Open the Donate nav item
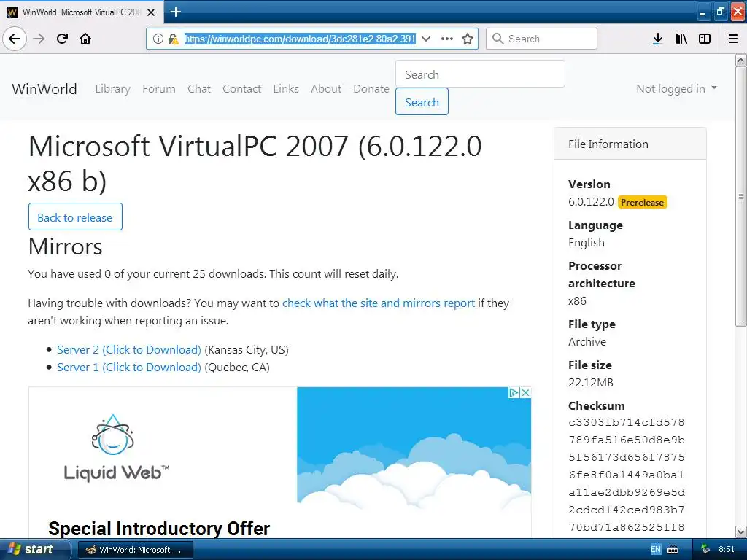Screen dimensions: 747x560 click(371, 88)
